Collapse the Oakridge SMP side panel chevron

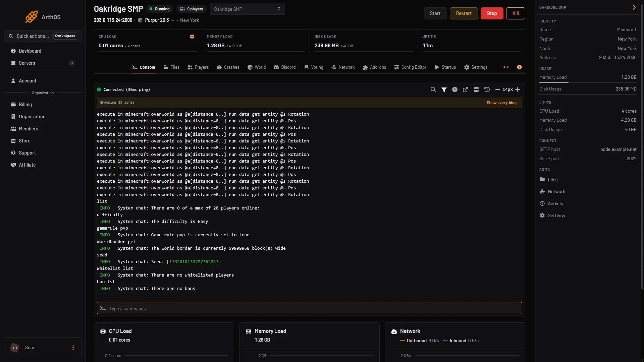[x=634, y=7]
